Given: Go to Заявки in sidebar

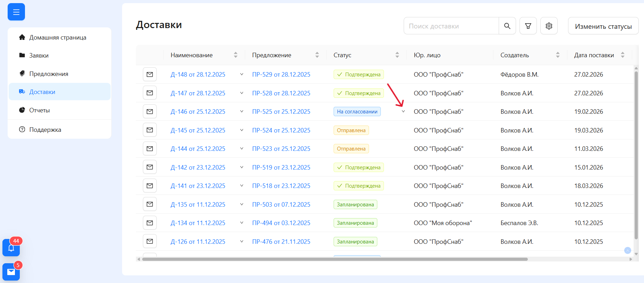Looking at the screenshot, I should pos(39,55).
